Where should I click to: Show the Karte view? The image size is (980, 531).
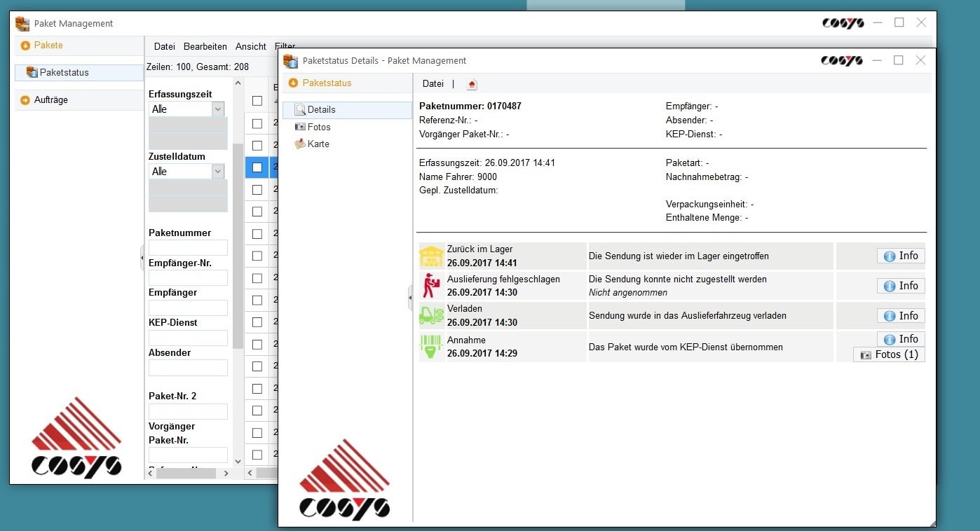316,144
